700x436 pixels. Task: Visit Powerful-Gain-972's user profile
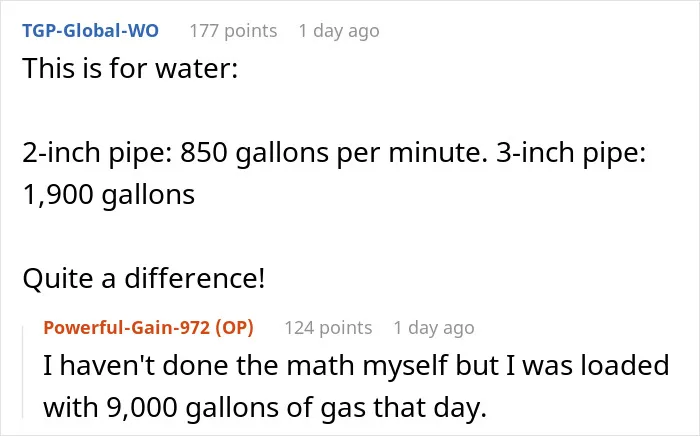click(x=126, y=328)
